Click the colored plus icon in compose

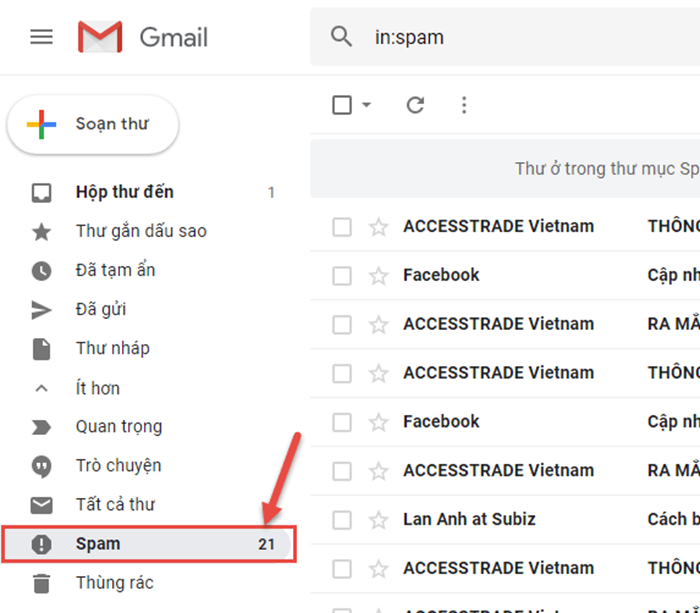click(41, 125)
